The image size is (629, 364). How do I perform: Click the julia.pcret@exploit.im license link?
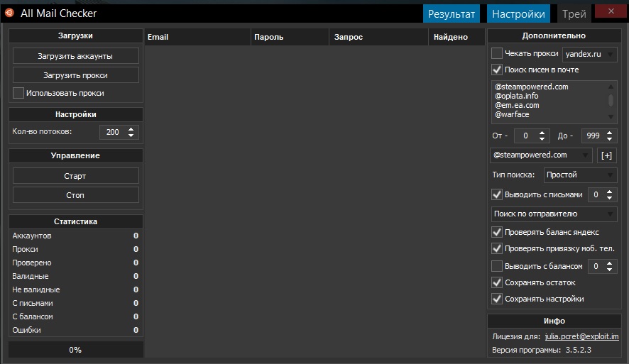(581, 337)
